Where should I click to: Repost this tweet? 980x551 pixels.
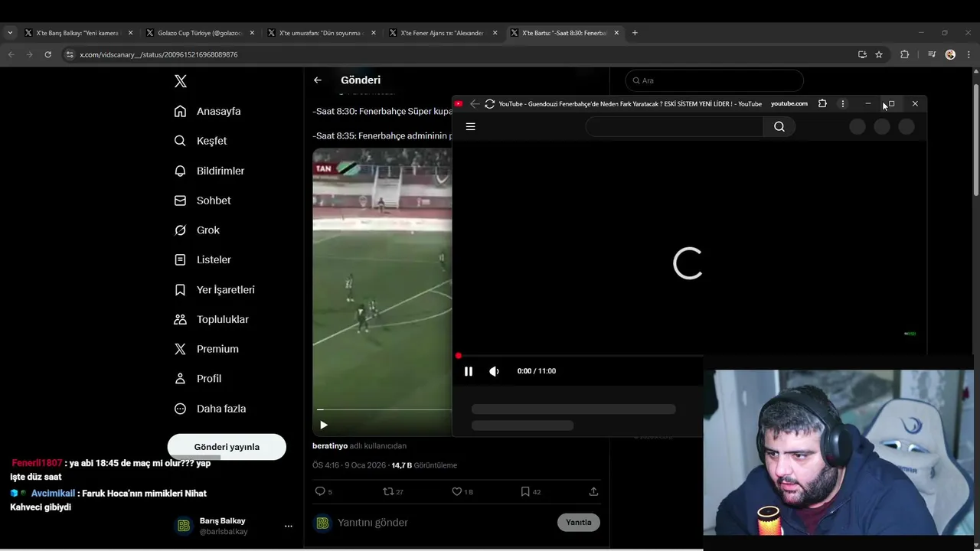(x=388, y=491)
